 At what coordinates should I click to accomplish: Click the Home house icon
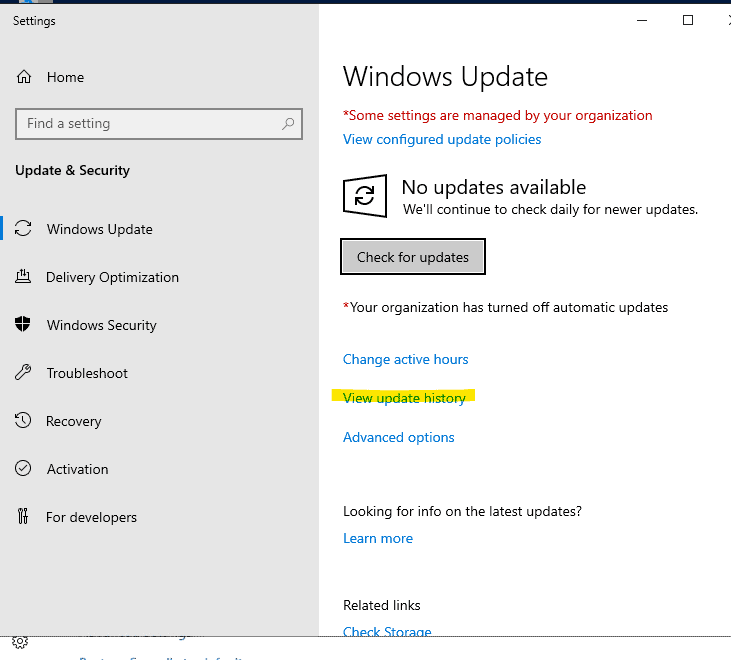click(24, 77)
